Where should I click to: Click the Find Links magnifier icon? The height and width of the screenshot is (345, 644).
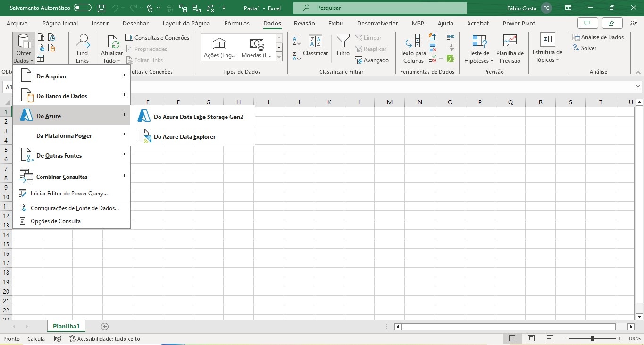[83, 42]
